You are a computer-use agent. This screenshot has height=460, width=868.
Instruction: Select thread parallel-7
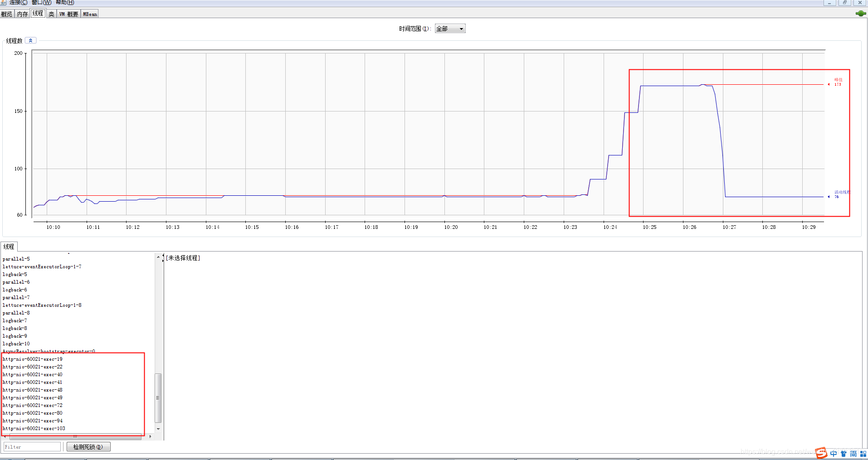16,298
